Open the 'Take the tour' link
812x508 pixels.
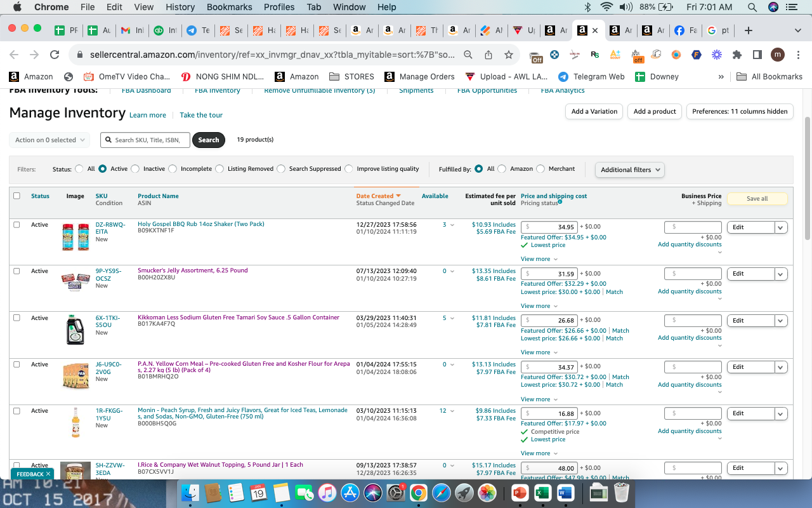pos(201,115)
